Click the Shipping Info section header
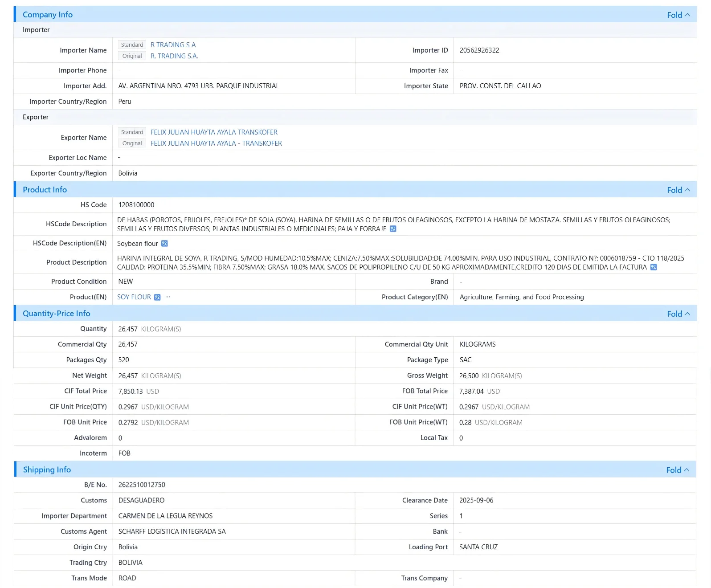 (47, 470)
